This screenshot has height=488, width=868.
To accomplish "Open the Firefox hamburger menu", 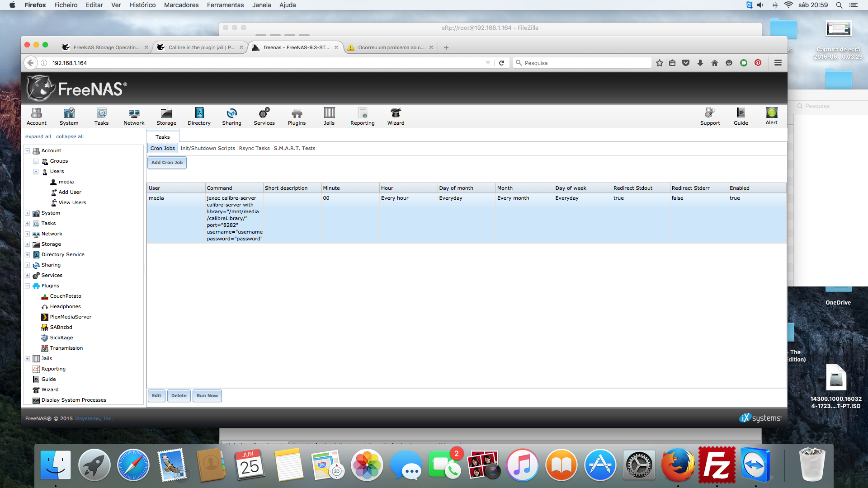I will [778, 63].
